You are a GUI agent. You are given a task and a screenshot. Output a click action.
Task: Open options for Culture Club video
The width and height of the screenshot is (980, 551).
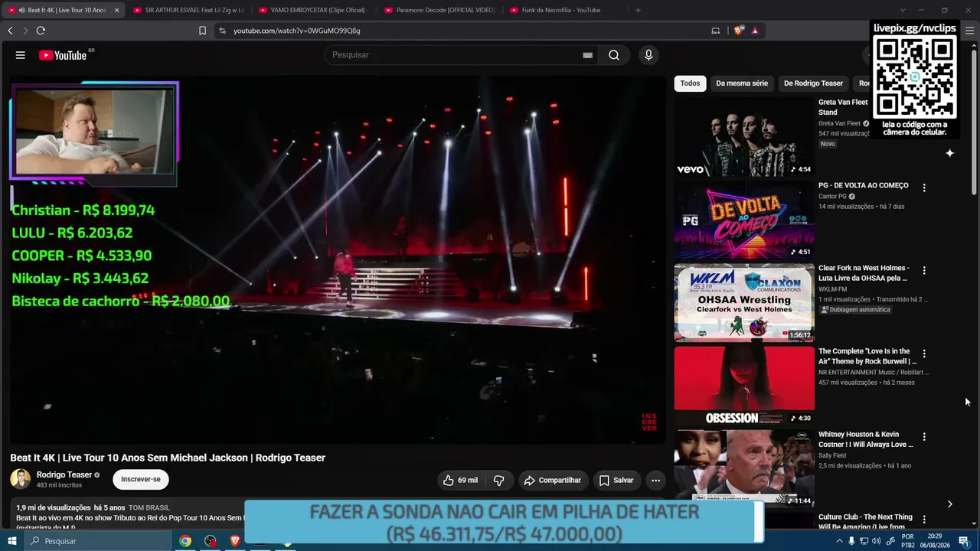924,520
